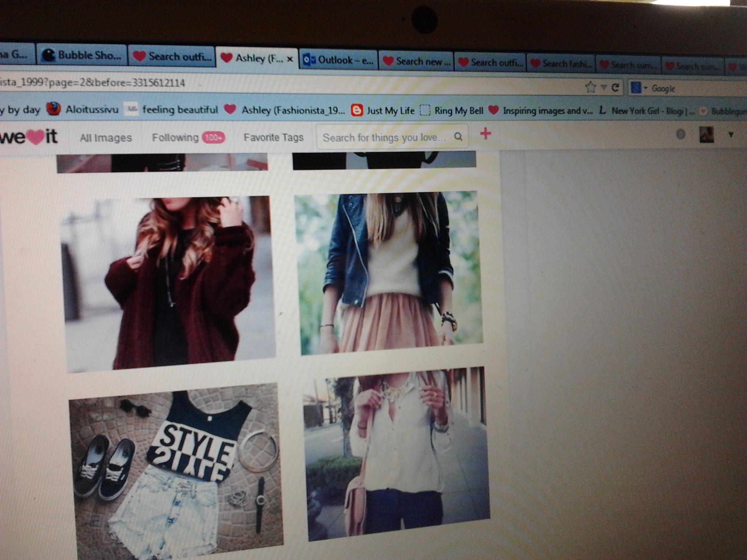Click the search magnifier icon
The height and width of the screenshot is (560, 747).
point(458,137)
